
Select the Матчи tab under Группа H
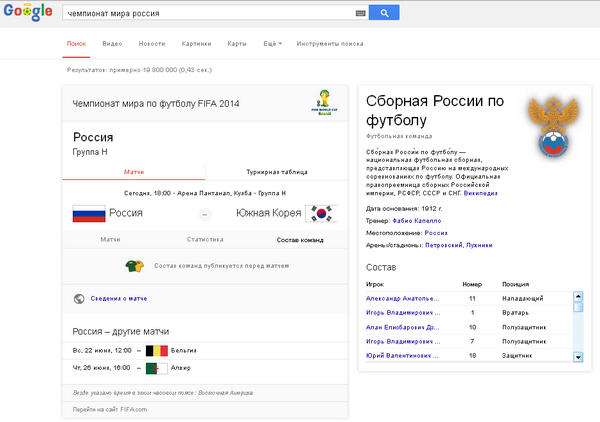pos(134,172)
